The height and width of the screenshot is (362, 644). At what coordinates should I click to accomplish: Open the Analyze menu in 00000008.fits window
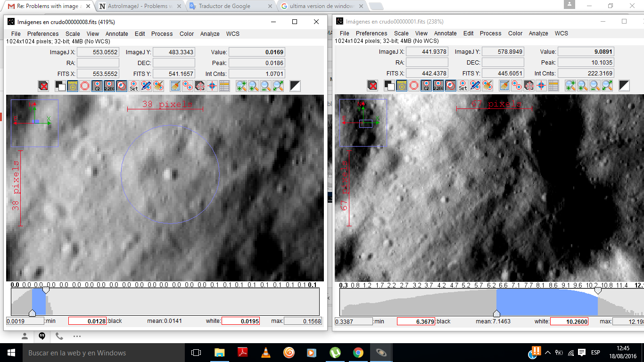point(210,34)
